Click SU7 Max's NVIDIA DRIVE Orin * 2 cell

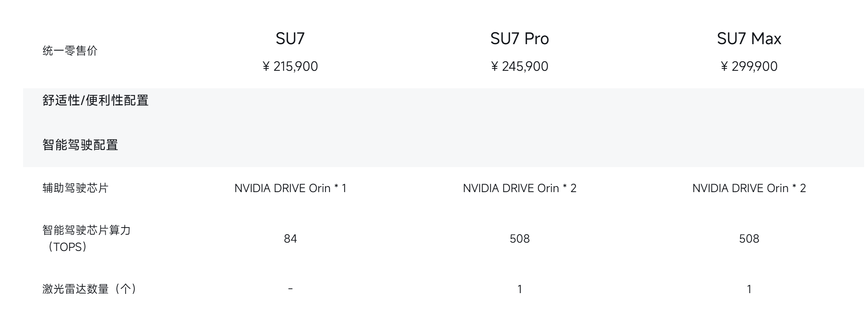tap(749, 188)
